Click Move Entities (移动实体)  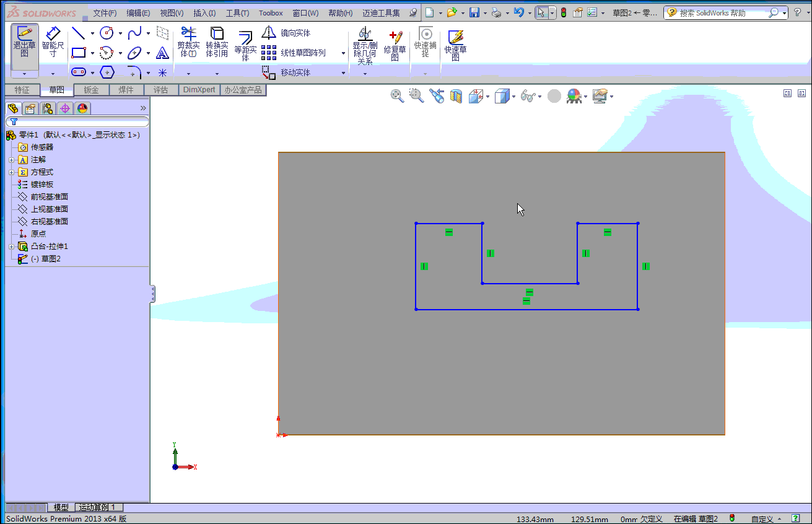coord(286,72)
